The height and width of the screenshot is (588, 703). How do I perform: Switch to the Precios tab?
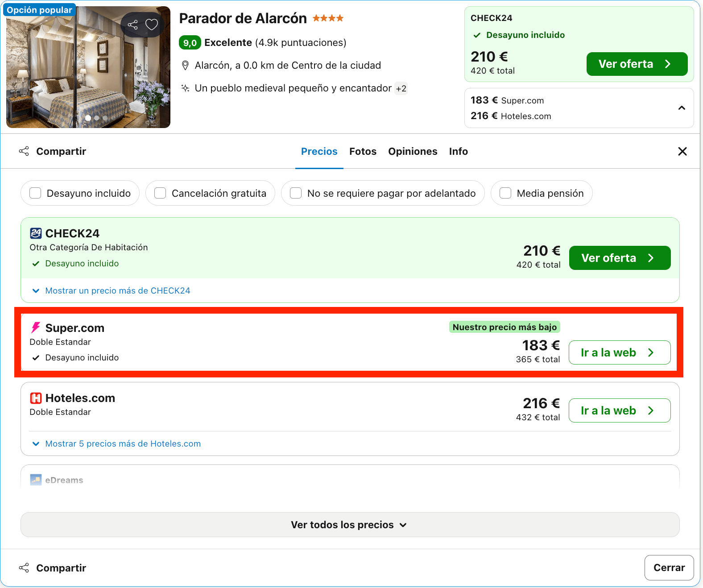point(319,152)
